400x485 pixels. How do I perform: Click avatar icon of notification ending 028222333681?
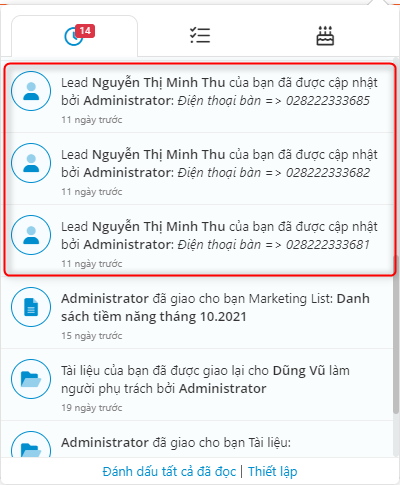click(31, 235)
